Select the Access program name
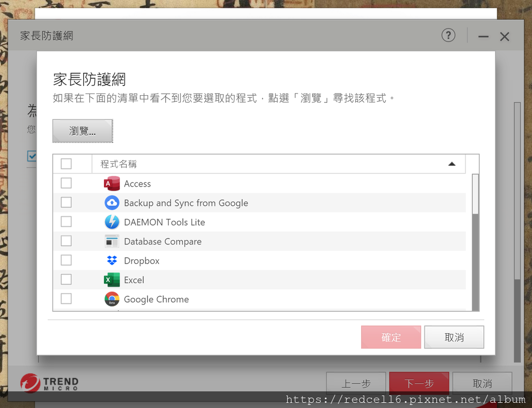 137,183
